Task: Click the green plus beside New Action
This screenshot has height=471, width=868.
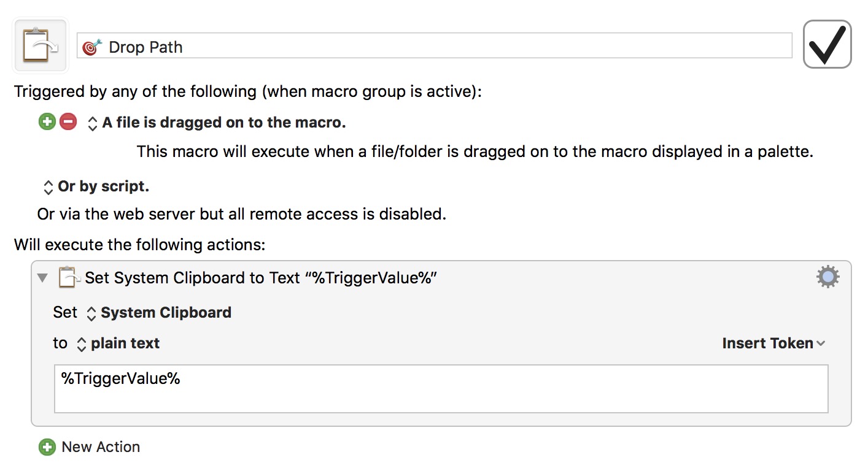Action: coord(47,447)
